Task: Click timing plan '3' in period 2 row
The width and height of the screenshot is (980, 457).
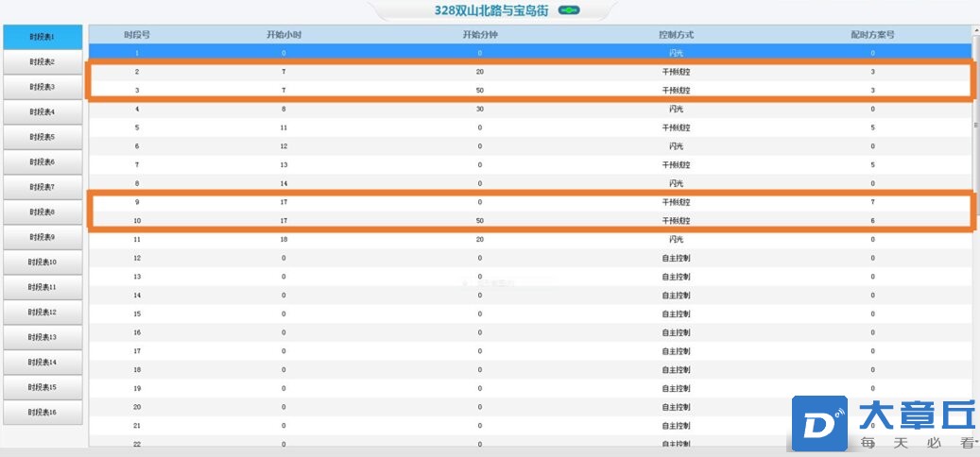Action: tap(872, 72)
